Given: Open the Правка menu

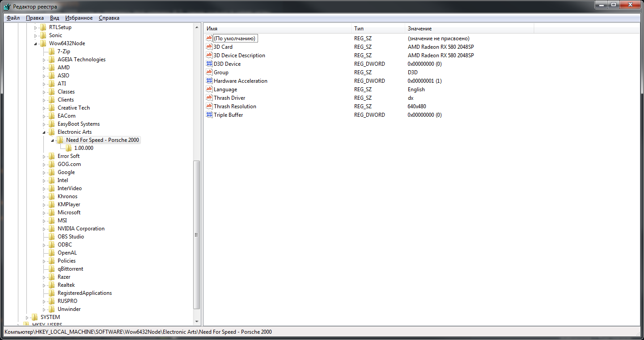Looking at the screenshot, I should tap(35, 18).
